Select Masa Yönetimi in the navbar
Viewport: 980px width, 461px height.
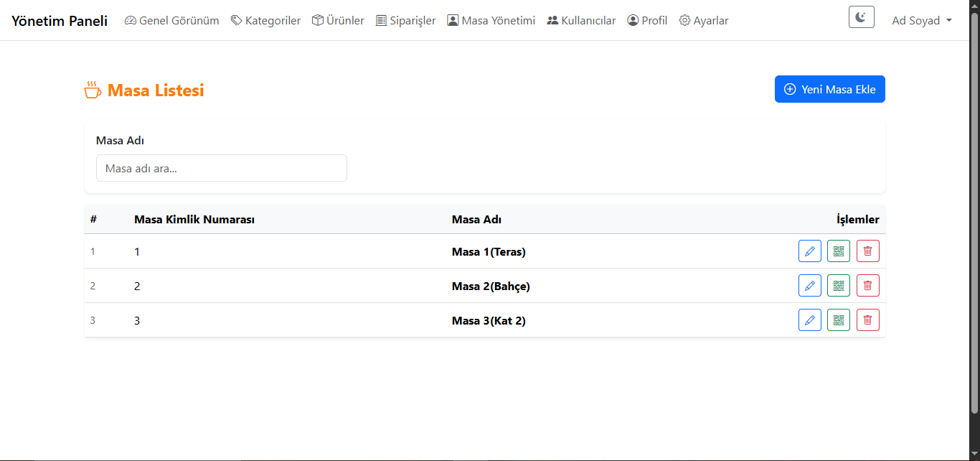pos(491,21)
